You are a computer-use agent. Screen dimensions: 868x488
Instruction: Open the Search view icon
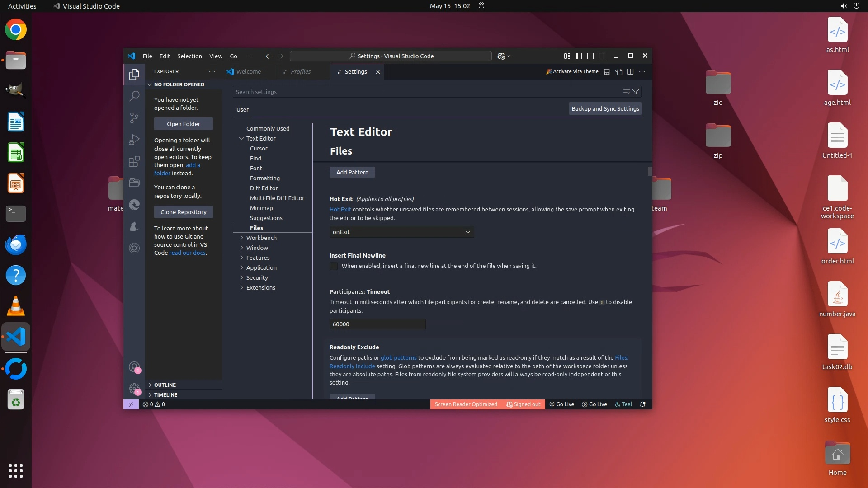(134, 96)
